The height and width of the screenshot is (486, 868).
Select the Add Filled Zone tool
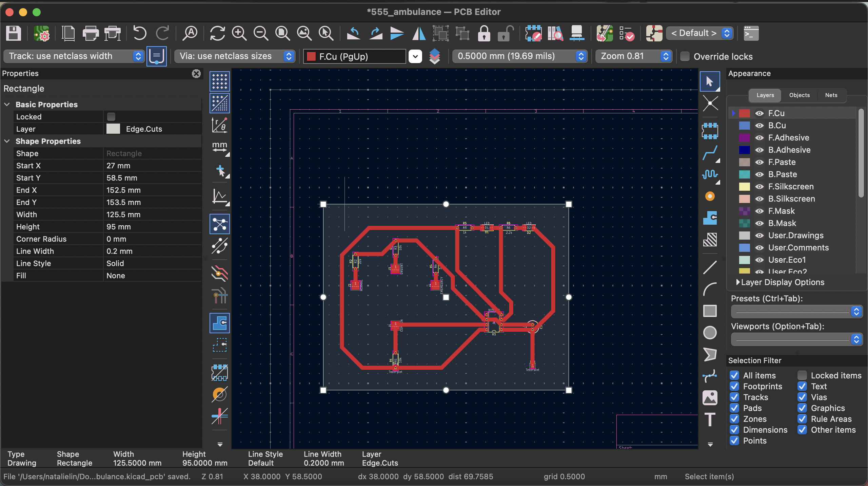pyautogui.click(x=710, y=218)
